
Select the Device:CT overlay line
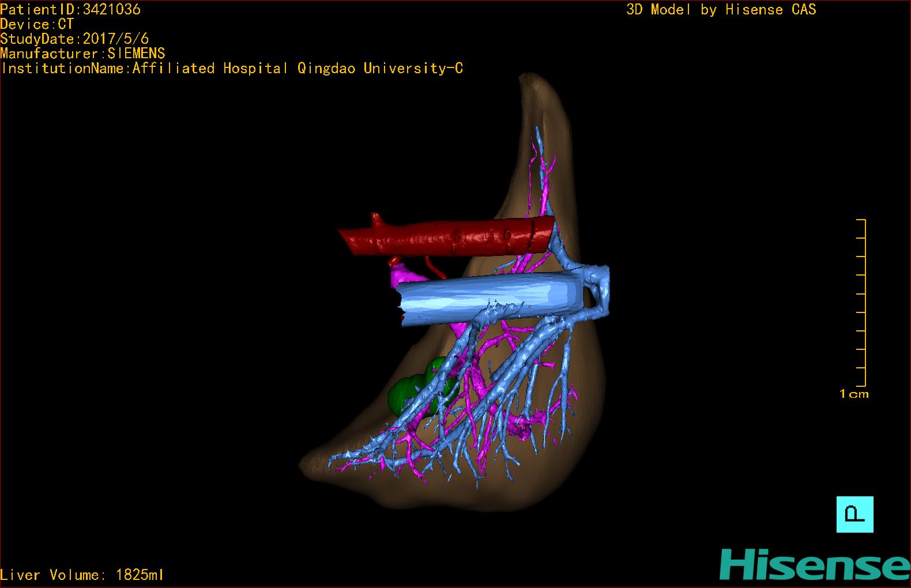tap(37, 24)
